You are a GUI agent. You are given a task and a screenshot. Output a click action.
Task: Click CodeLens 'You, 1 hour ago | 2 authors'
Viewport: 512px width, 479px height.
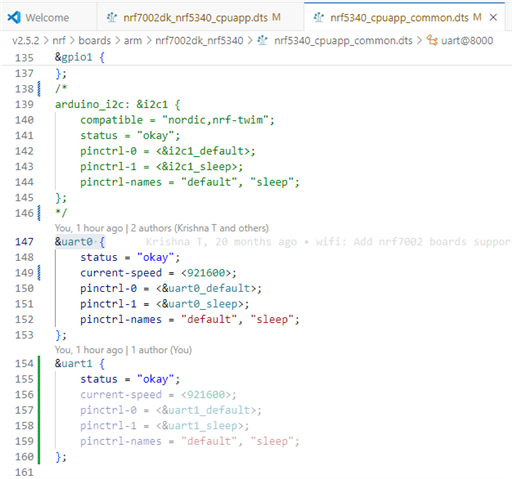point(162,228)
